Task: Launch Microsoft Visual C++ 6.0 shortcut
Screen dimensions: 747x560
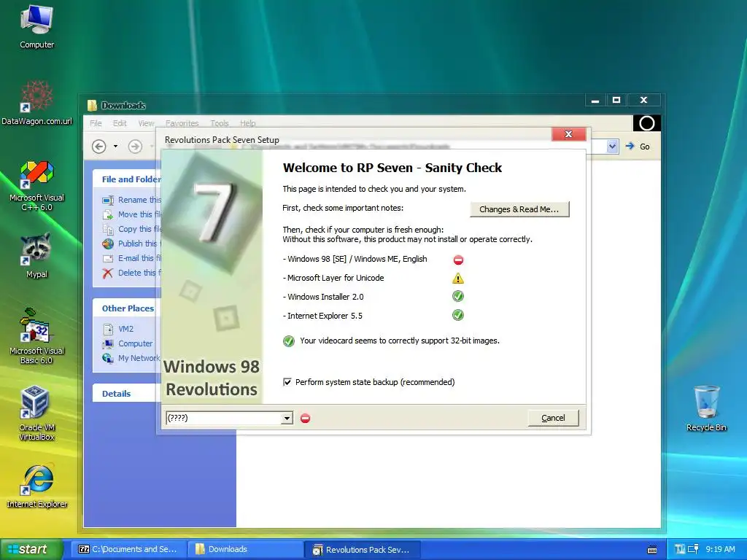Action: pos(36,186)
